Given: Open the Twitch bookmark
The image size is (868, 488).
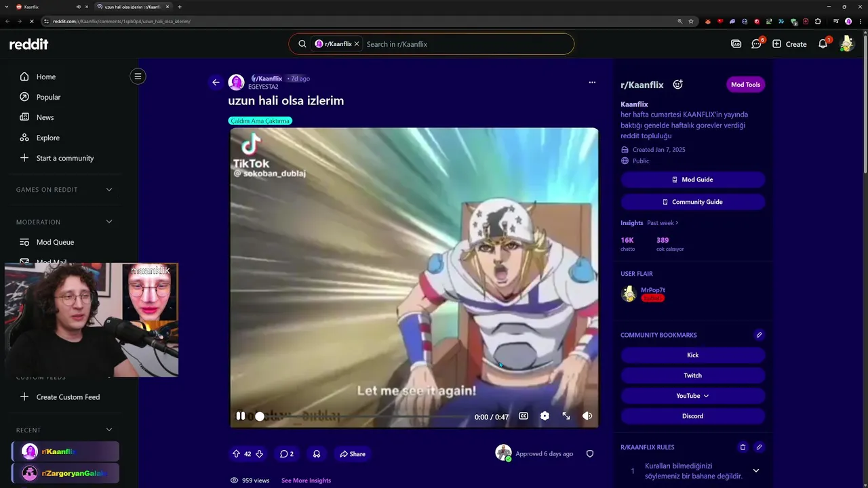Looking at the screenshot, I should pyautogui.click(x=693, y=375).
